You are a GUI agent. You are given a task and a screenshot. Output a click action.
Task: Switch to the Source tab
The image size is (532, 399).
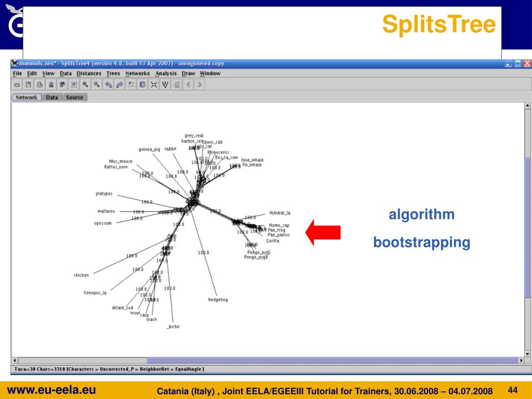pos(75,97)
